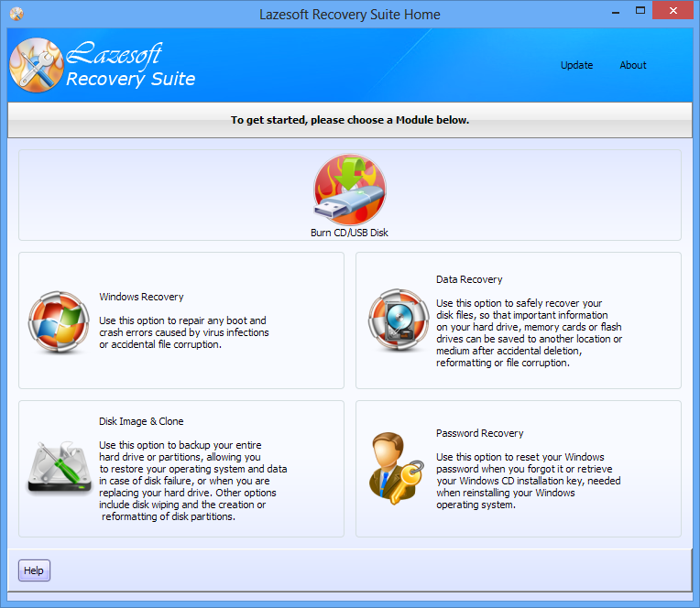Click the Help button
Viewport: 700px width, 608px height.
click(35, 570)
